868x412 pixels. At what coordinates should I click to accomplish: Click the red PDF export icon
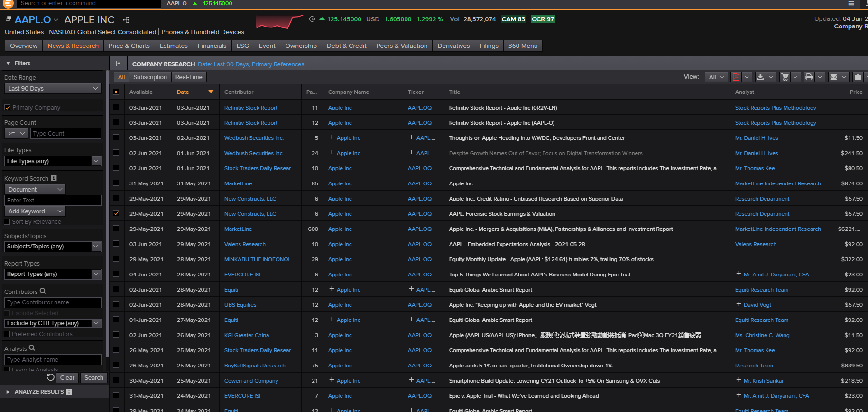click(736, 77)
